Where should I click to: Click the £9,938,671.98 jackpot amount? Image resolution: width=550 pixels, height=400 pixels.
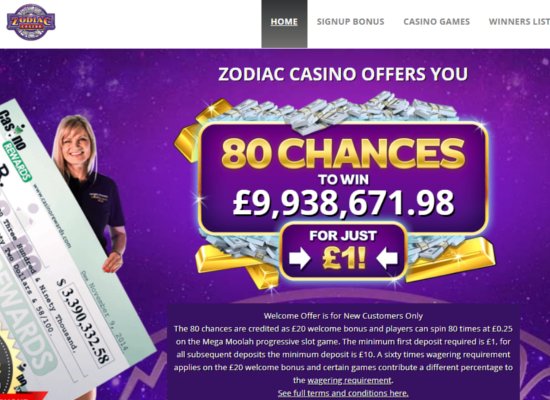[343, 203]
